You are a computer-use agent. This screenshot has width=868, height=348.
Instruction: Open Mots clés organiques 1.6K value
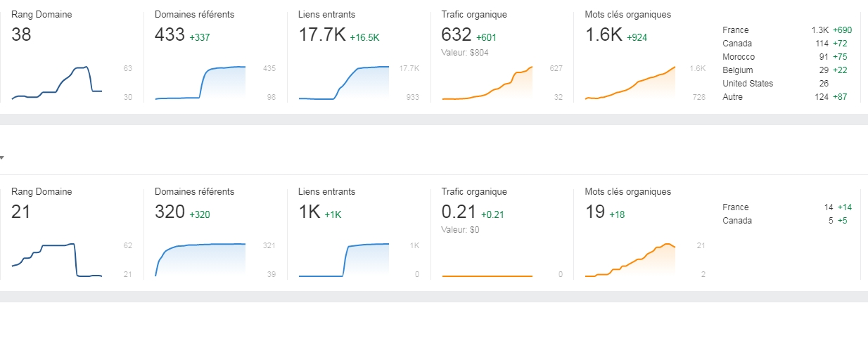coord(603,34)
